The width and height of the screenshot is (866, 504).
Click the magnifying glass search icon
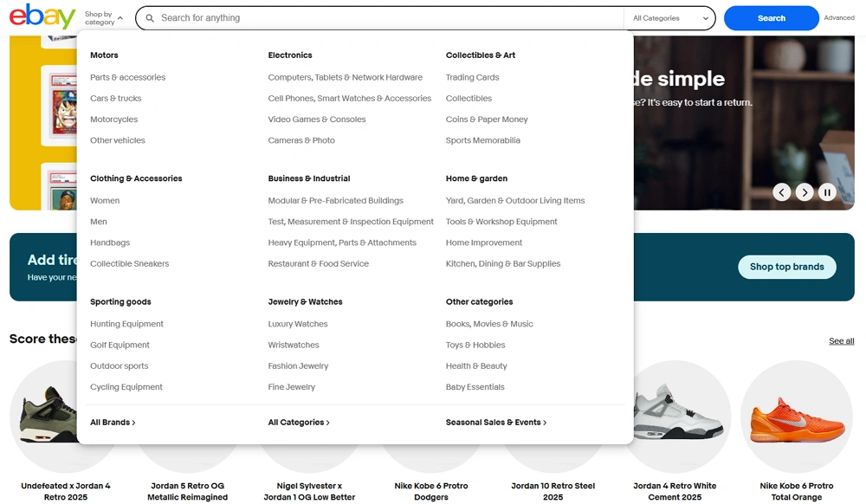[150, 18]
